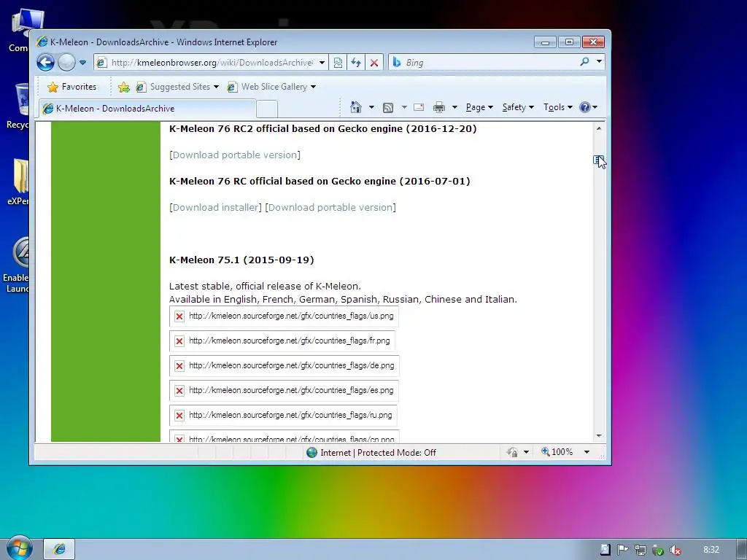Viewport: 747px width, 560px height.
Task: Click the broken ru.png flag image
Action: pyautogui.click(x=284, y=415)
